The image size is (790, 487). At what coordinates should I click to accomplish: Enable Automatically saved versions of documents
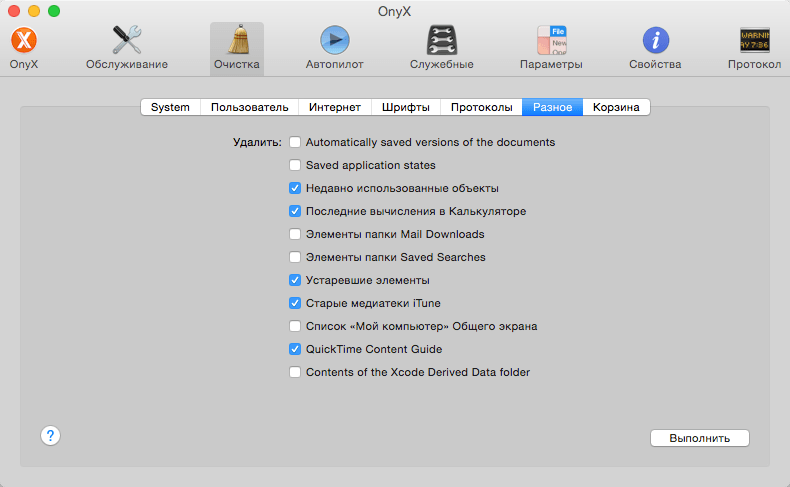coord(295,143)
